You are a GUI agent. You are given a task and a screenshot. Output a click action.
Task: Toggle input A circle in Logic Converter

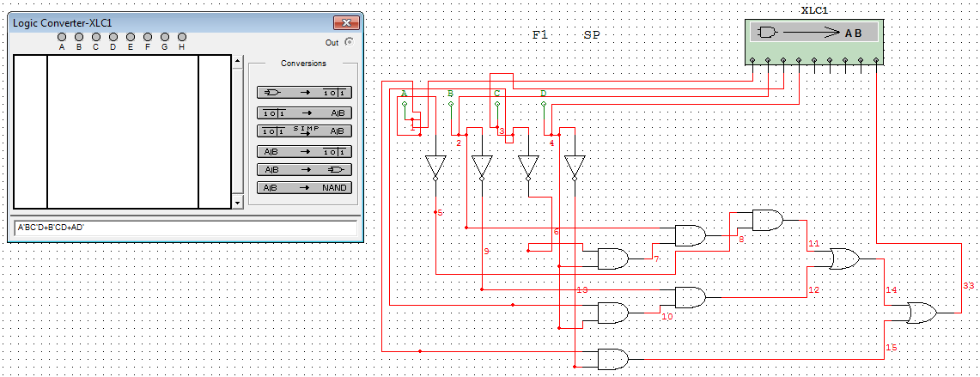click(x=62, y=38)
